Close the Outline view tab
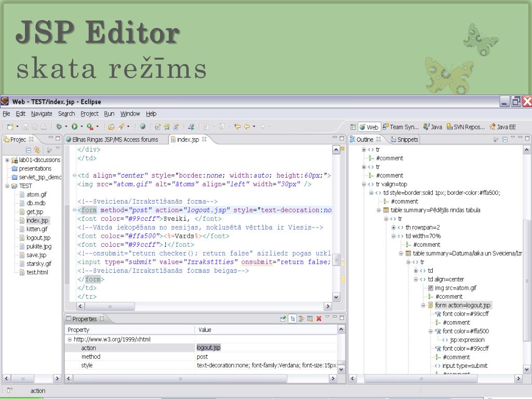 pyautogui.click(x=378, y=139)
